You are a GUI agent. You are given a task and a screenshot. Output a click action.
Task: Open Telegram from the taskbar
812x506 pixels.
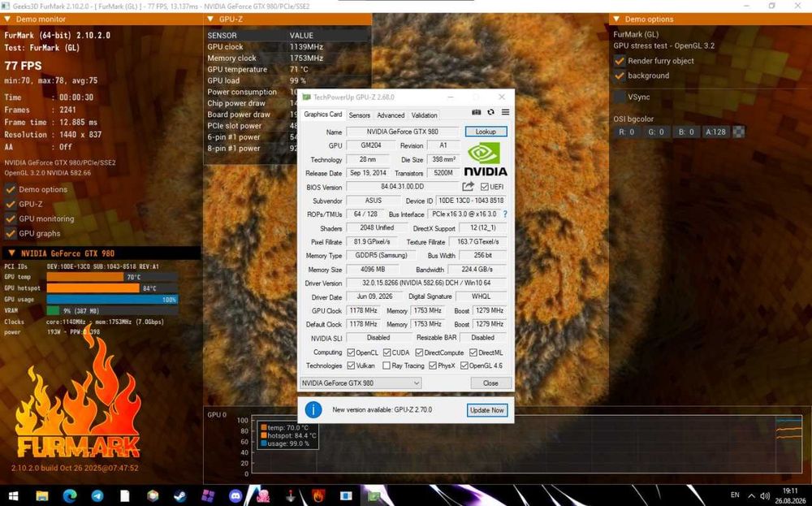(97, 496)
